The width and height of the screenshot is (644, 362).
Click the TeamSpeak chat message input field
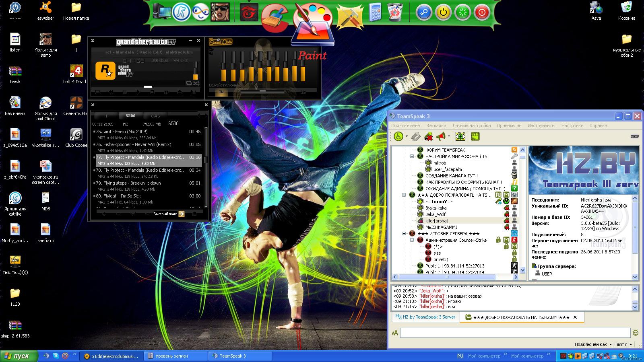click(x=515, y=333)
